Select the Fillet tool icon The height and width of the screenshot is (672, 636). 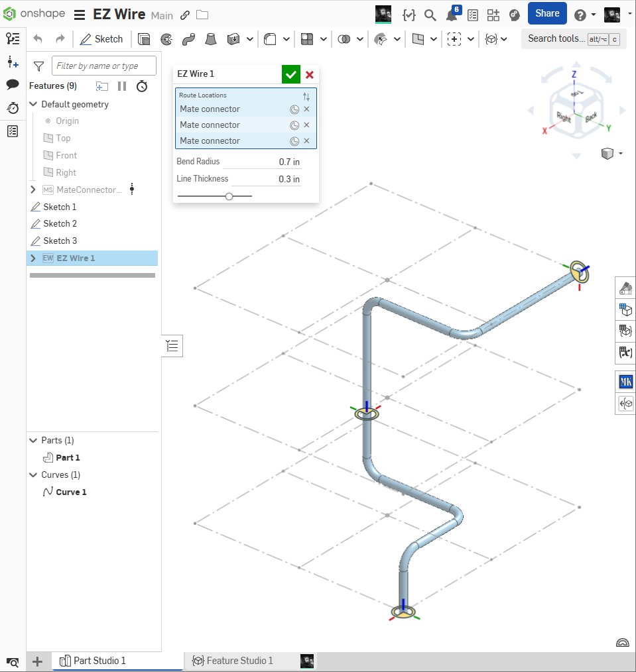tap(270, 39)
